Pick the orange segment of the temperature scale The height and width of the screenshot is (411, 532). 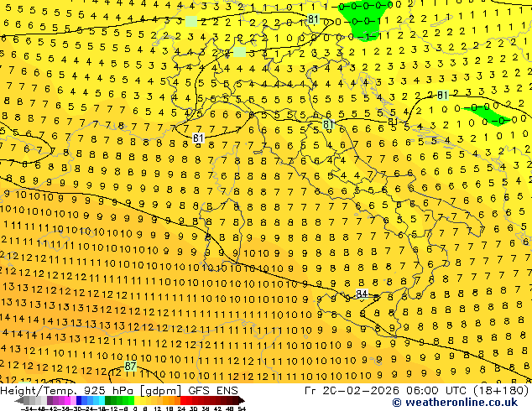172,400
